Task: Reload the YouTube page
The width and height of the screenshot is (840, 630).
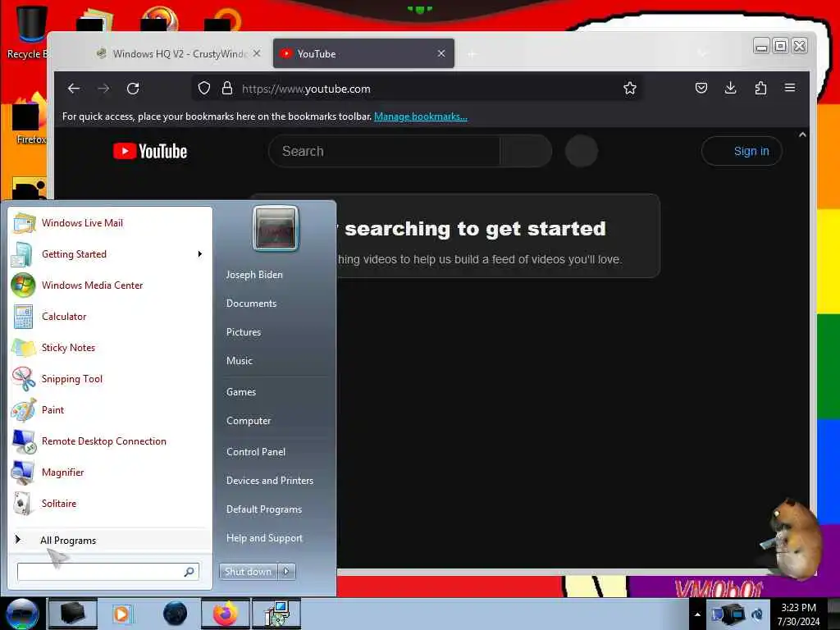Action: (x=133, y=89)
